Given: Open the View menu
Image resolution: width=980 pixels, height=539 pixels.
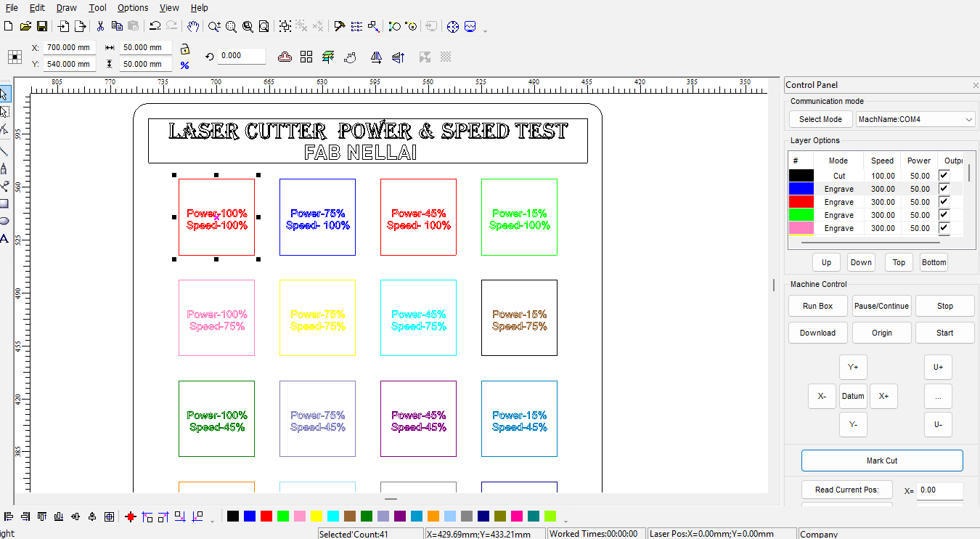Looking at the screenshot, I should coord(169,8).
